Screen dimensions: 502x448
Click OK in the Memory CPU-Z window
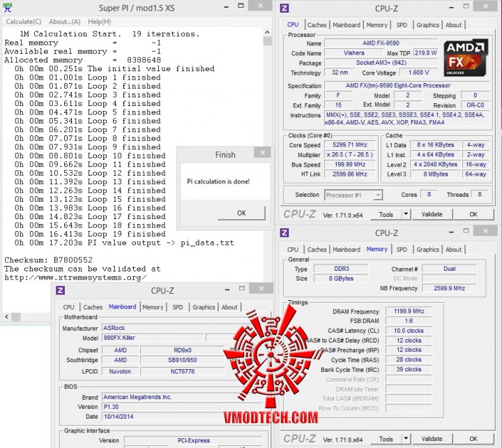coord(473,439)
